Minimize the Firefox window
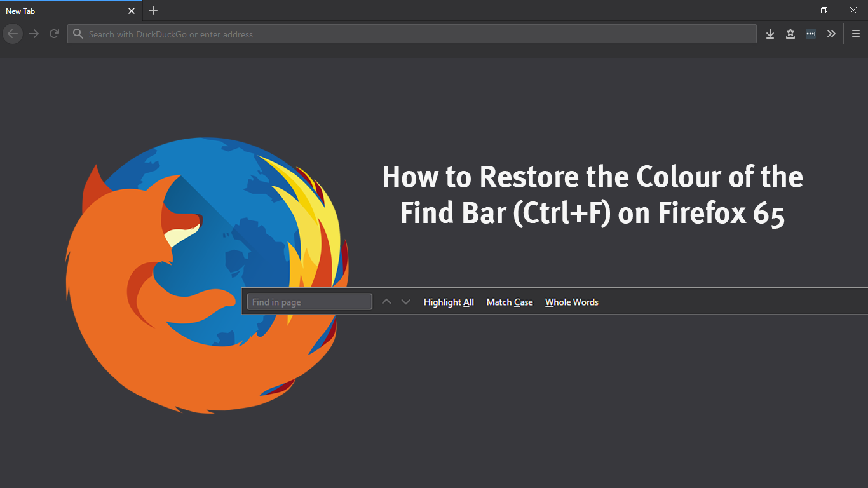 (x=795, y=10)
